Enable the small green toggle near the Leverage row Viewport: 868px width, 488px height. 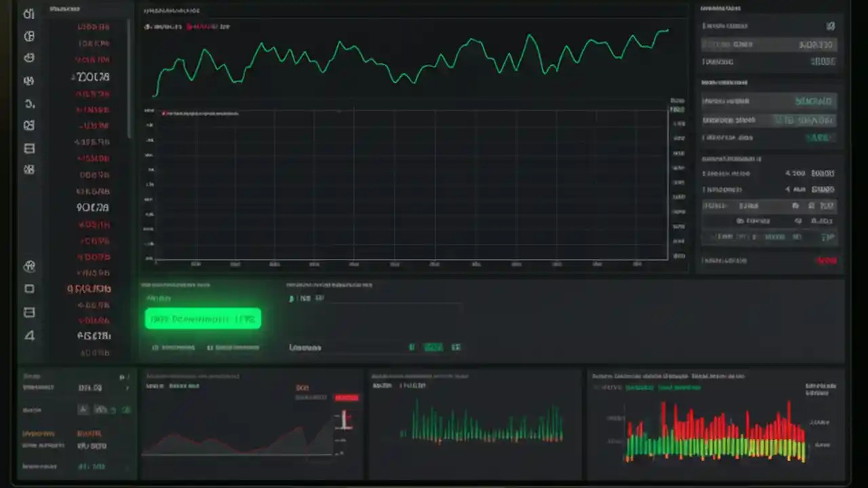pos(433,347)
